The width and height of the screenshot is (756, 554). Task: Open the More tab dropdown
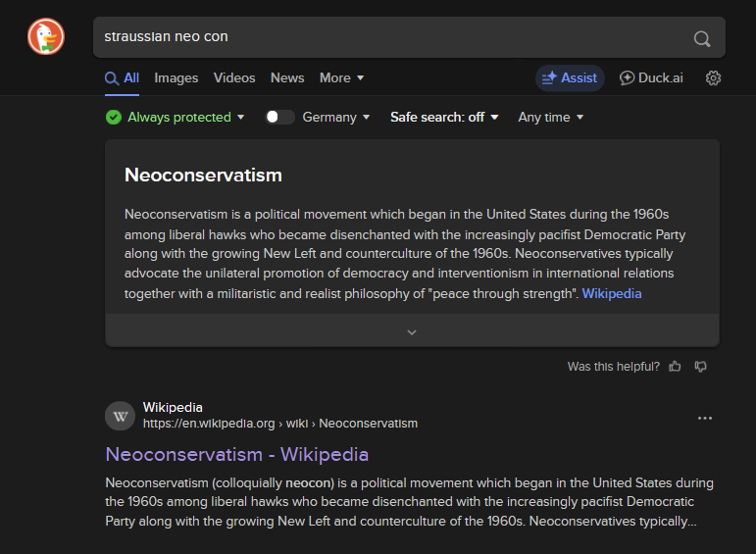pyautogui.click(x=342, y=78)
